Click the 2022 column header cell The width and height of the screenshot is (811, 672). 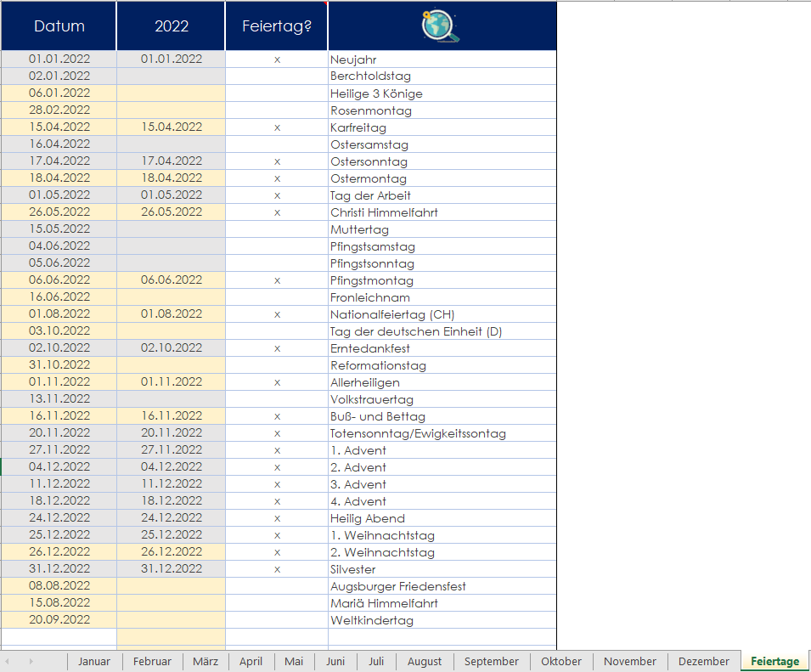172,26
